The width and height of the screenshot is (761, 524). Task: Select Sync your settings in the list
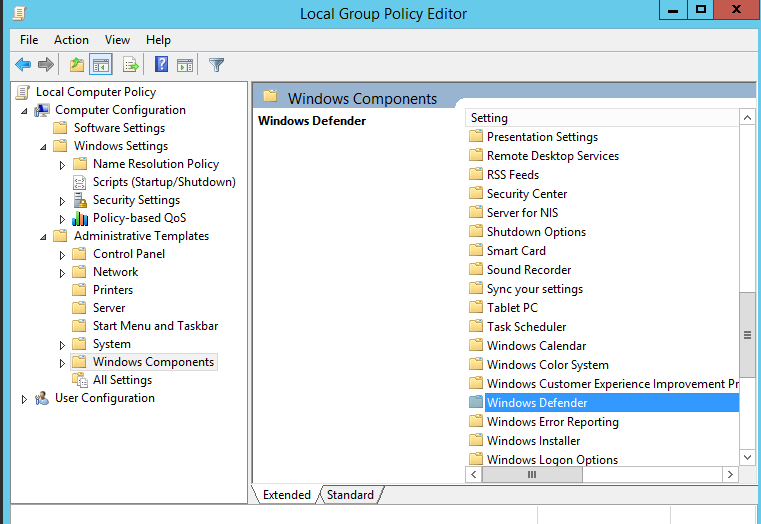click(x=535, y=289)
